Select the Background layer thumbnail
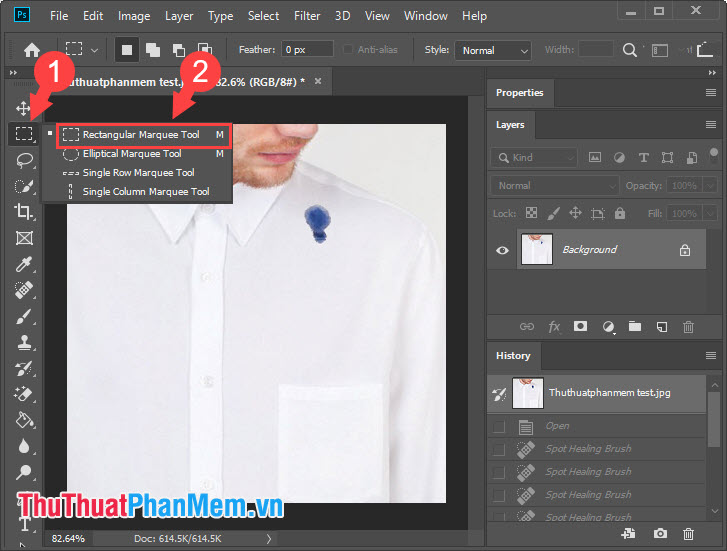727x551 pixels. point(536,249)
